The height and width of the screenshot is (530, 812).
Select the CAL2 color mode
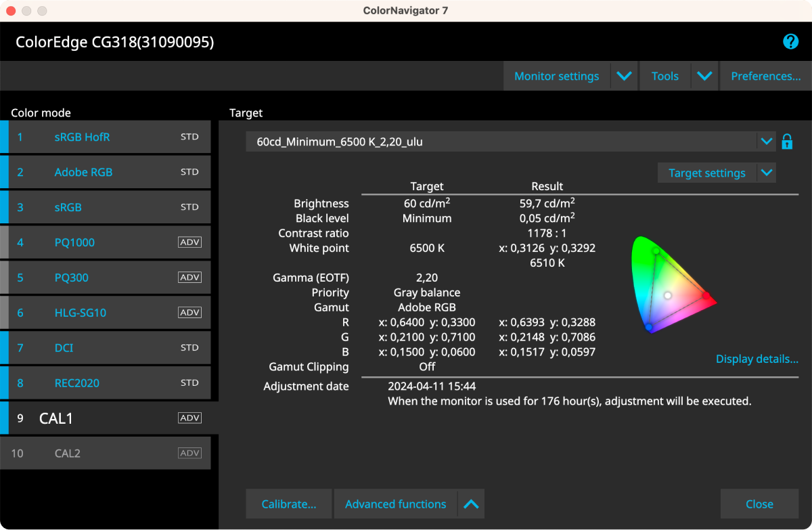tap(67, 454)
